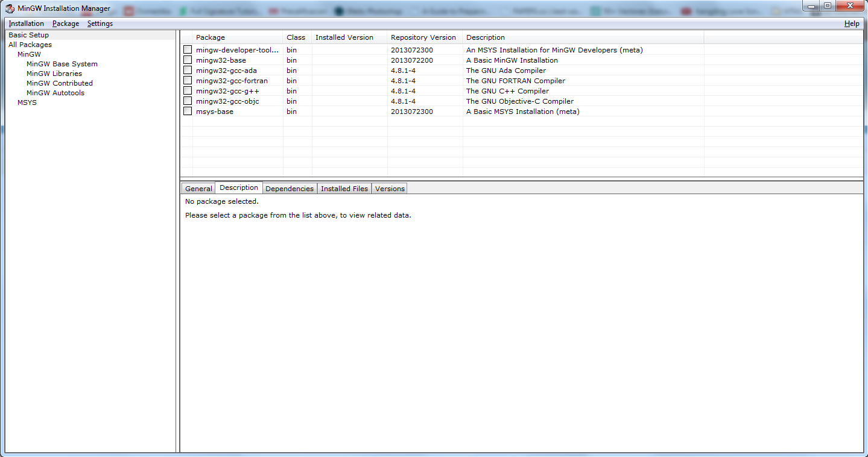Select the mingw32-gcc-fortran package name

pyautogui.click(x=232, y=81)
